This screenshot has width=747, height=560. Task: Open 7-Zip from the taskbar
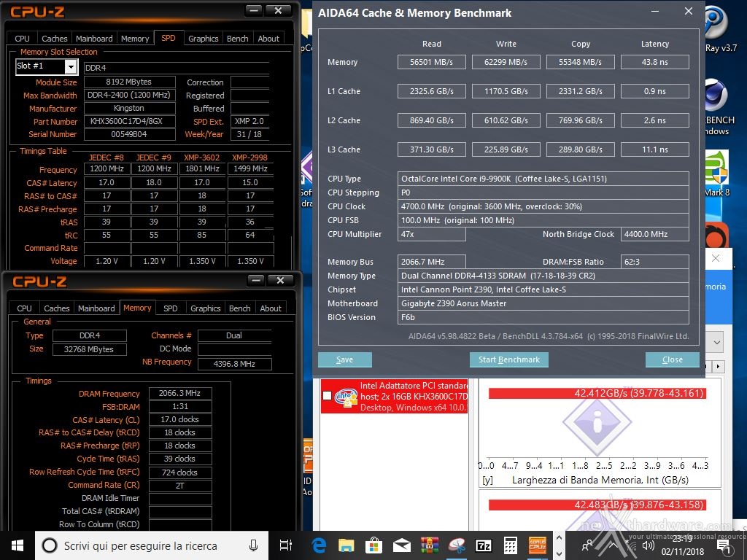tap(484, 545)
